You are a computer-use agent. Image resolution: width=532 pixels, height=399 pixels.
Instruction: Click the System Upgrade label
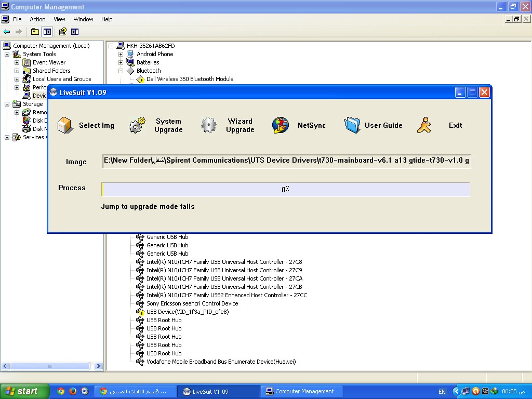(168, 125)
